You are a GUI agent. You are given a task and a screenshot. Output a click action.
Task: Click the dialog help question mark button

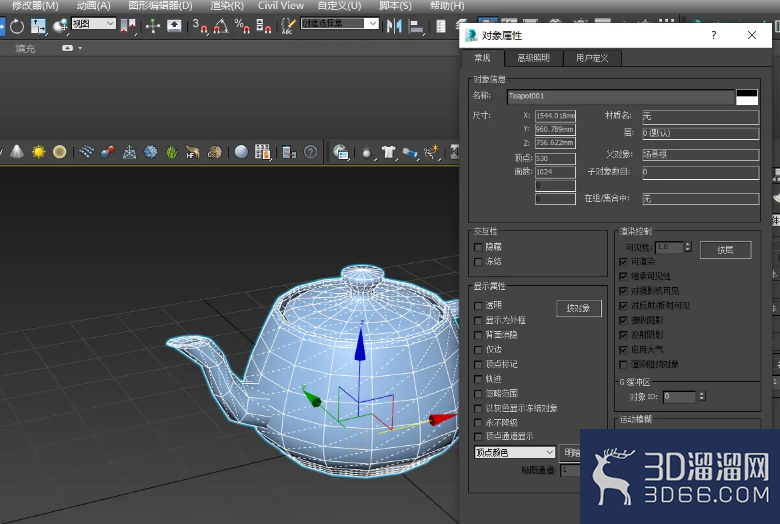714,35
